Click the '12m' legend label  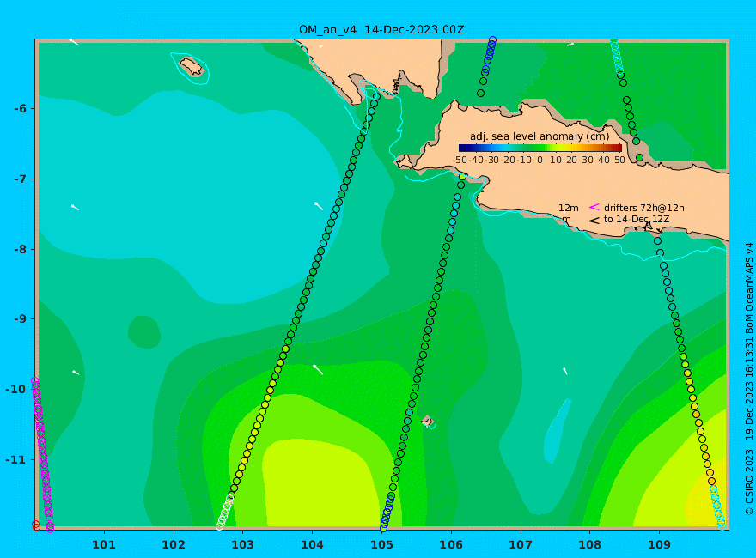tap(569, 208)
